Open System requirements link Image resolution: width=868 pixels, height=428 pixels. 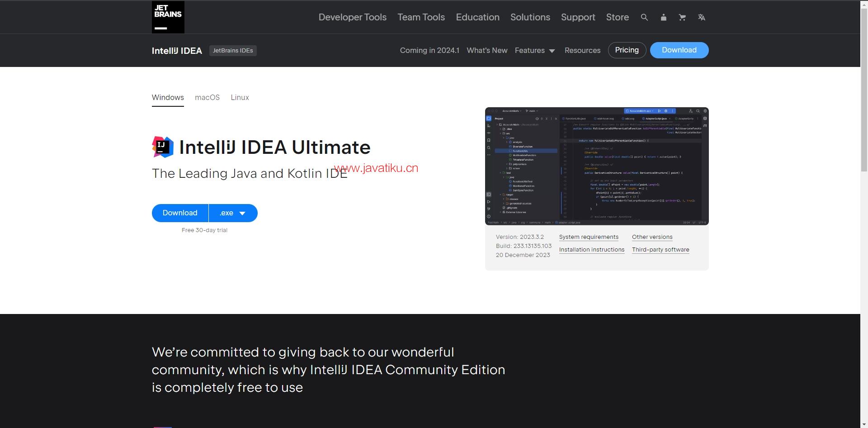click(x=589, y=237)
